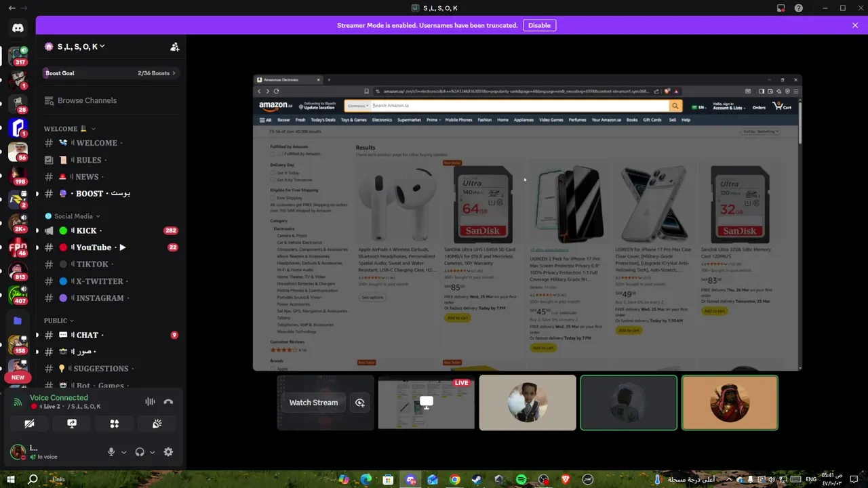This screenshot has height=488, width=868.
Task: Open server icon with 198 badge
Action: 18,175
